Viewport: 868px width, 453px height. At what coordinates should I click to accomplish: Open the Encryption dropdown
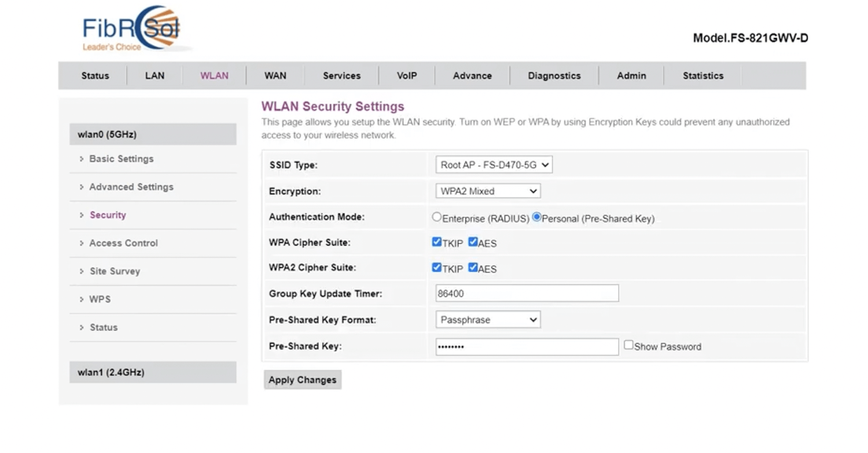(x=487, y=191)
